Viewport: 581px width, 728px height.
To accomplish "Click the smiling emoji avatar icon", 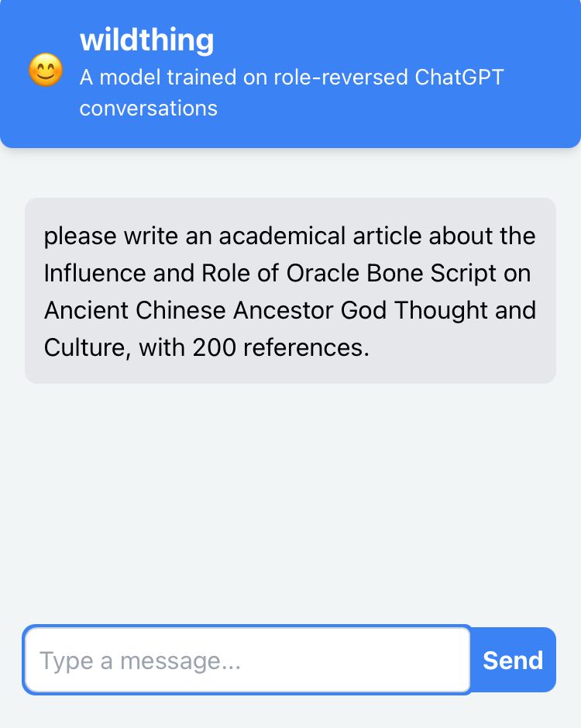I will click(x=46, y=70).
